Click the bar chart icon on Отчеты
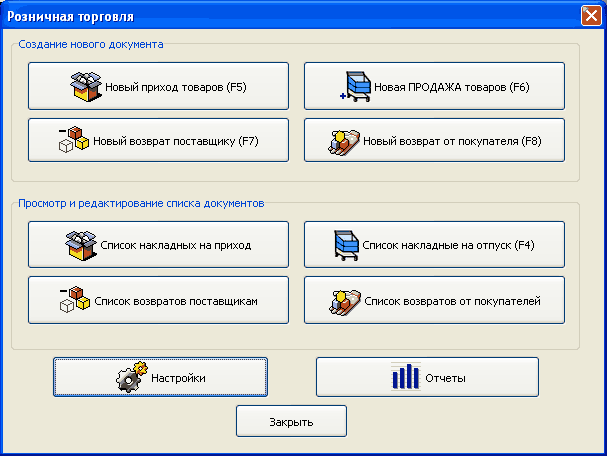The width and height of the screenshot is (607, 456). 405,377
